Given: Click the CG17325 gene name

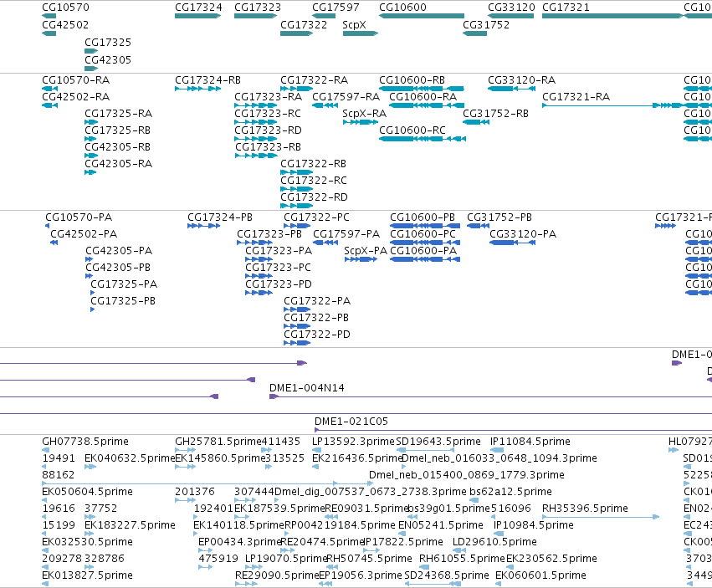Looking at the screenshot, I should pos(108,42).
